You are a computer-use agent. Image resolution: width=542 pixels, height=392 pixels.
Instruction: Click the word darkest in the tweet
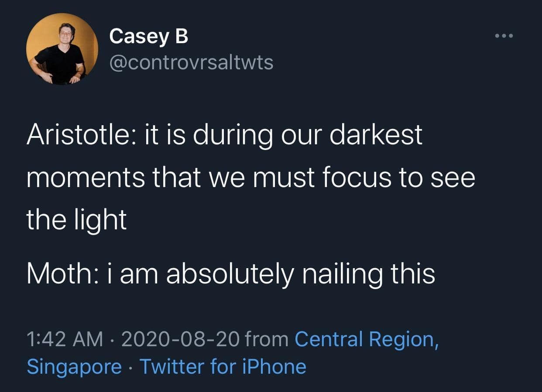(x=376, y=134)
